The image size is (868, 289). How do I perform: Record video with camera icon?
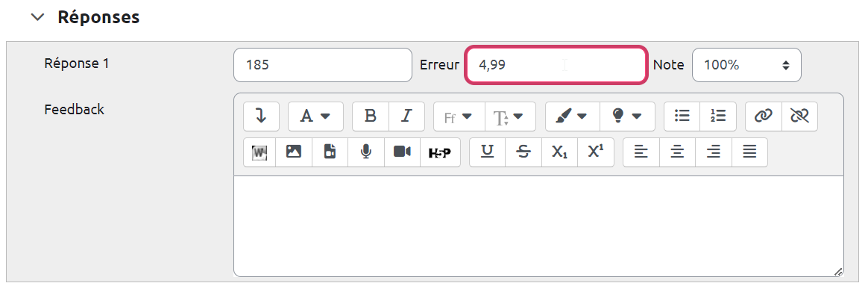[403, 152]
